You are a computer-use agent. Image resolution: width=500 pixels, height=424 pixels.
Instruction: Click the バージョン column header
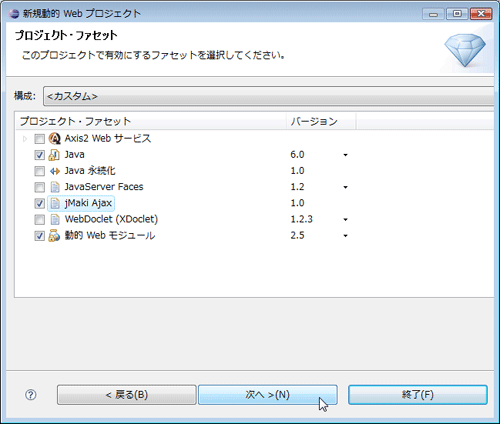tap(321, 121)
